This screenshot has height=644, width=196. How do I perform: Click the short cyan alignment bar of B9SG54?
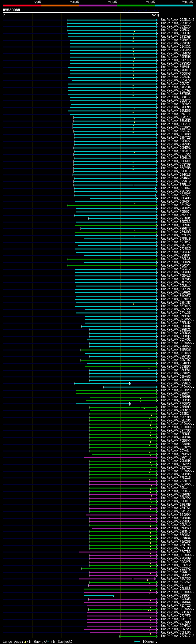coord(99,596)
